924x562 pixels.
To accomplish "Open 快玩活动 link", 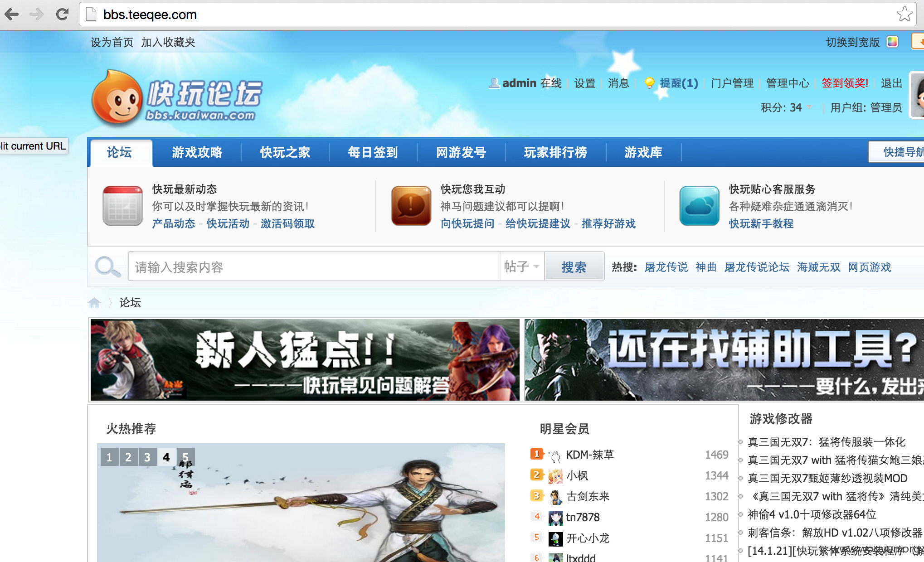I will pyautogui.click(x=228, y=223).
